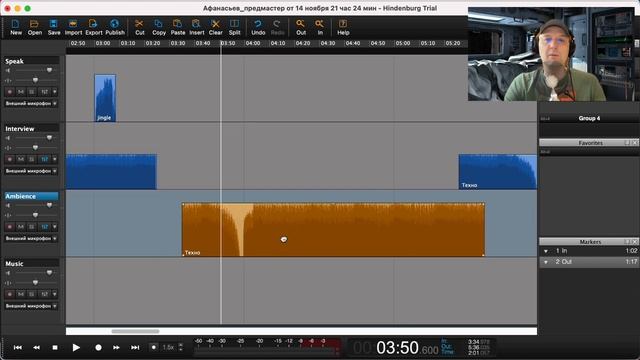Click the New project icon
Viewport: 640px width, 360px height.
point(16,27)
